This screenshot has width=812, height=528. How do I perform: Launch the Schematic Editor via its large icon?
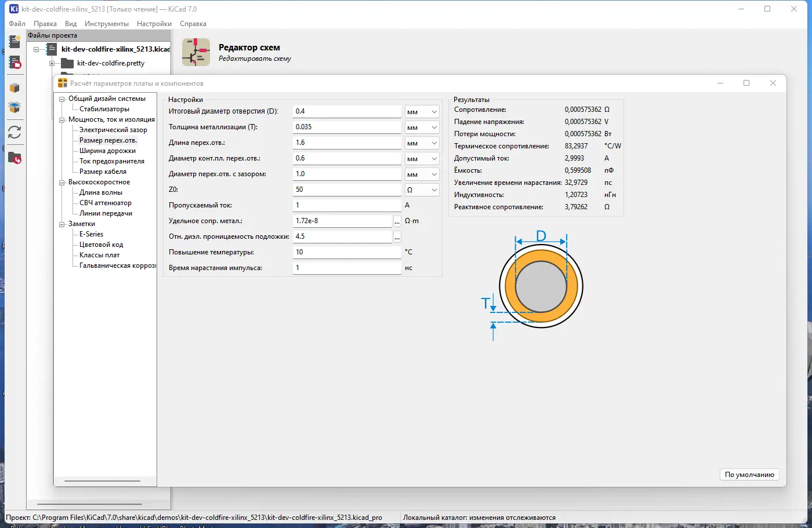[196, 52]
